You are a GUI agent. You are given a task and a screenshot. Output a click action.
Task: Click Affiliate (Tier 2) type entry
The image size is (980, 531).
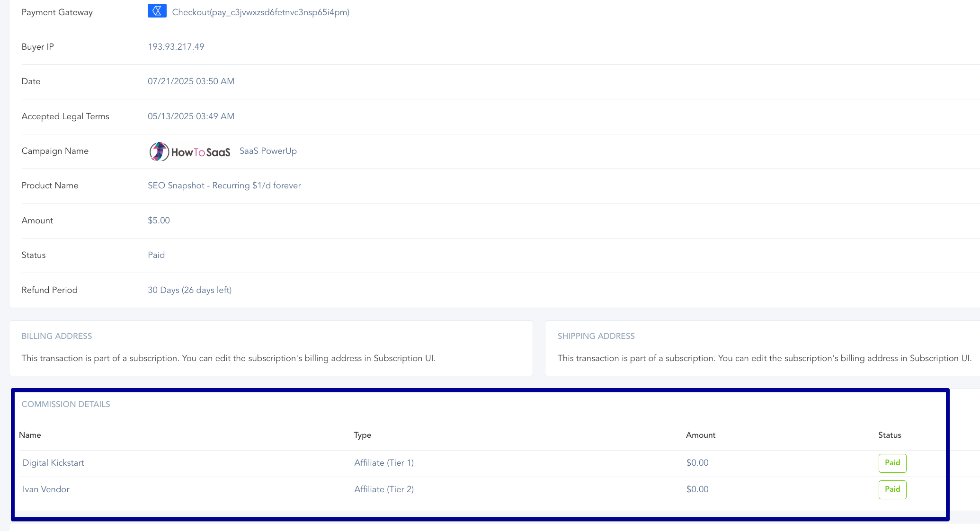tap(383, 489)
